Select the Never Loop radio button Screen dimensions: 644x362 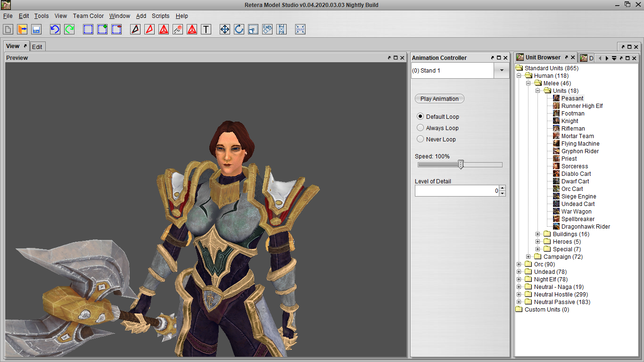pos(420,139)
